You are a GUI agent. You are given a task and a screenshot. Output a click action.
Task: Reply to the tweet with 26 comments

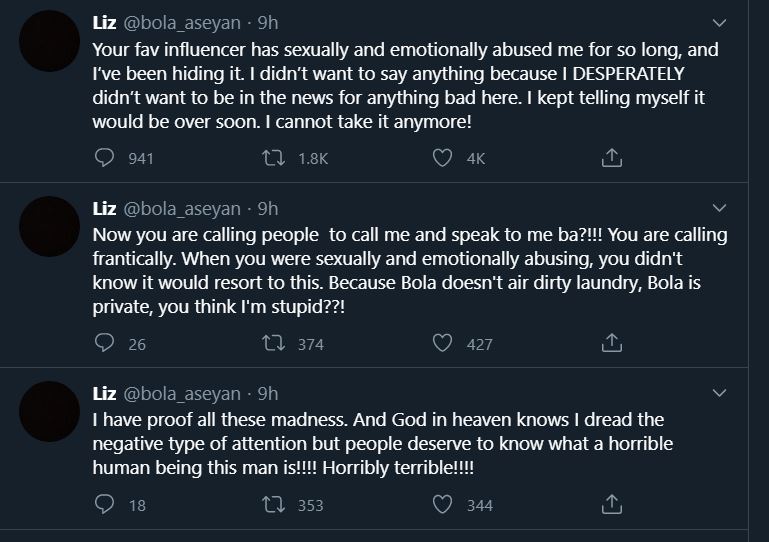[x=104, y=343]
